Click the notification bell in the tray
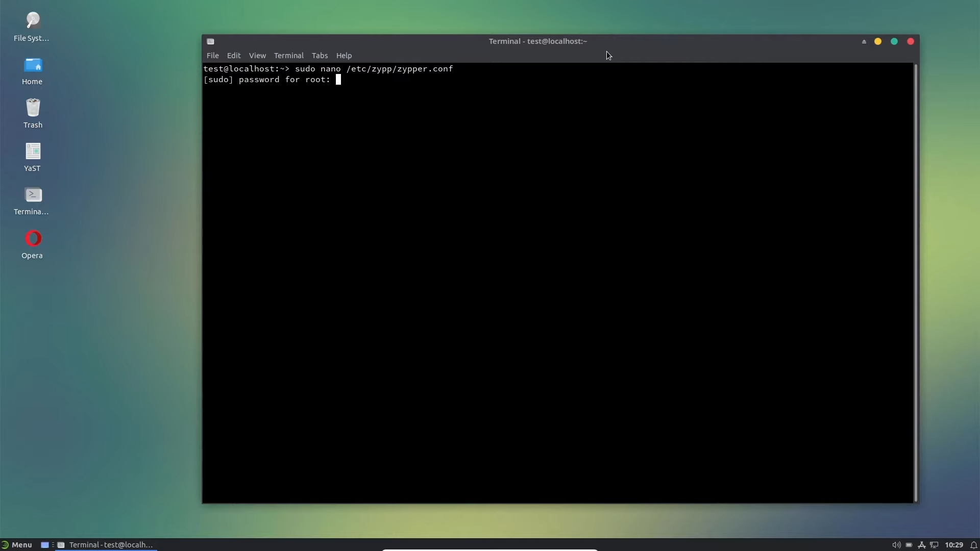This screenshot has height=551, width=980. point(972,545)
